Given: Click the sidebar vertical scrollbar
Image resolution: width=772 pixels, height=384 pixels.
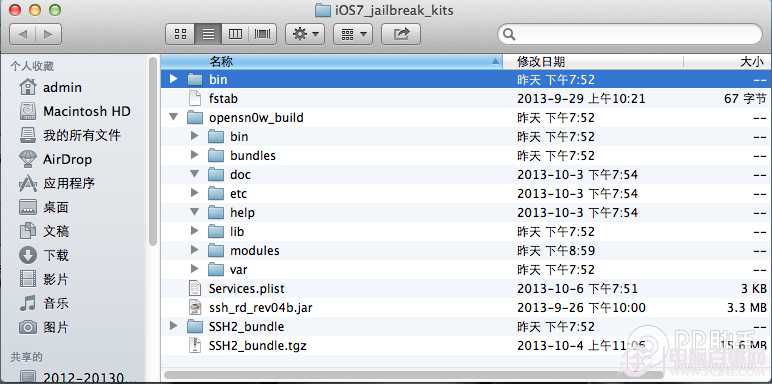Looking at the screenshot, I should point(153,151).
